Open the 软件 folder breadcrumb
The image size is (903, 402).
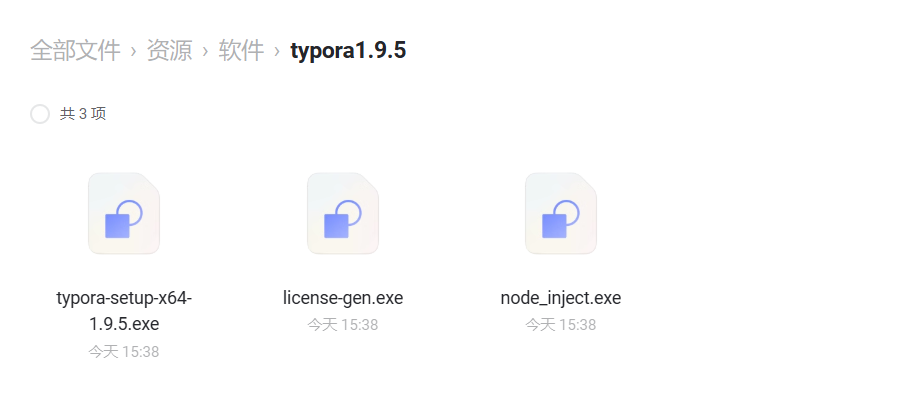click(x=241, y=50)
